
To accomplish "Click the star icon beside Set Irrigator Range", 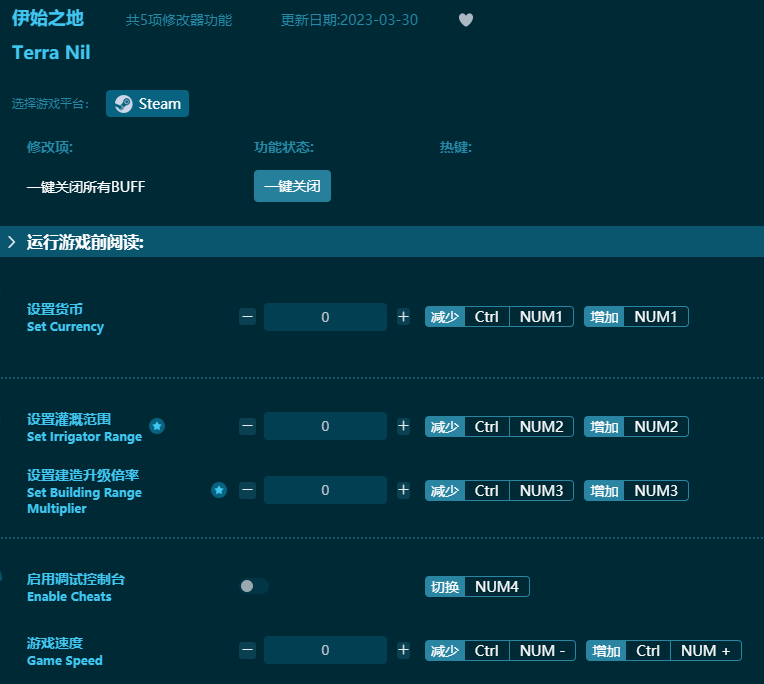I will point(157,426).
